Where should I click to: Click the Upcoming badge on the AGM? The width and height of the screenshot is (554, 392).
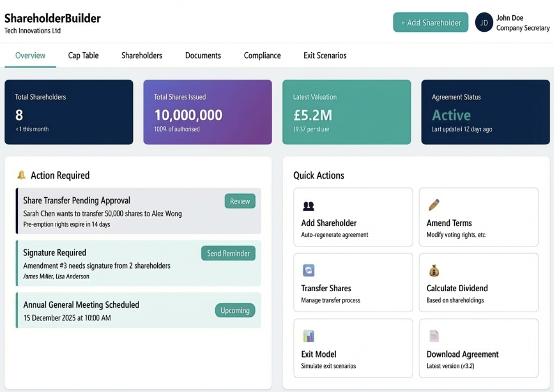pos(235,310)
